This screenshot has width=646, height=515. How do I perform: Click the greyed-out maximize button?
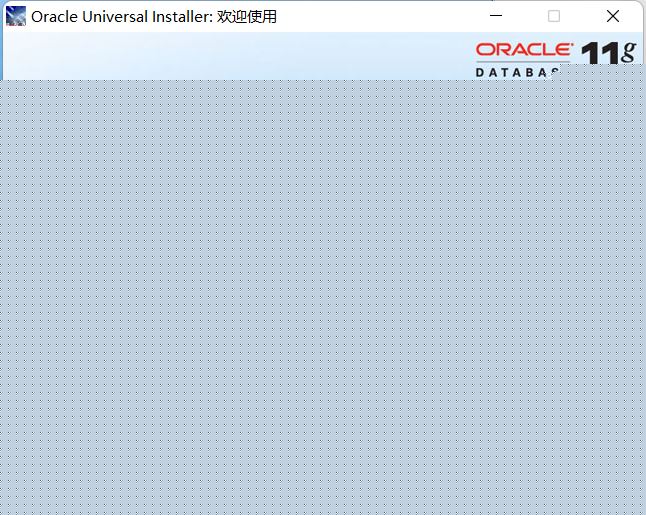tap(554, 16)
